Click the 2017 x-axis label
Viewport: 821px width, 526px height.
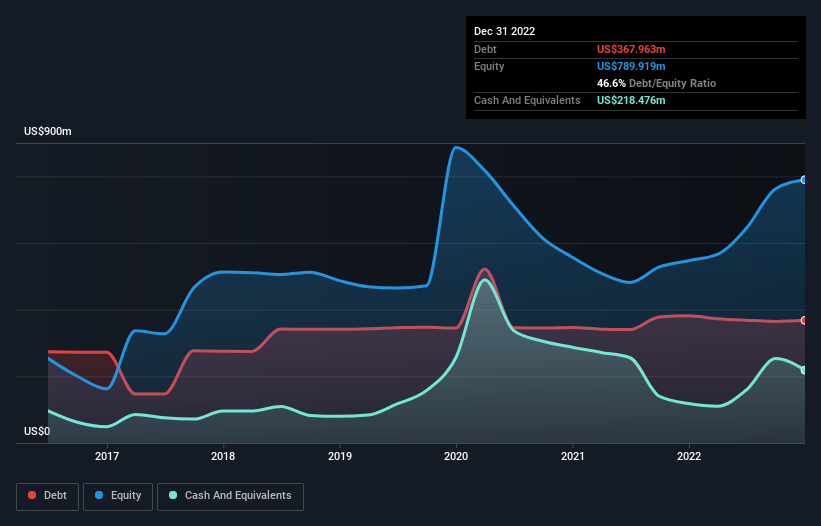[107, 456]
